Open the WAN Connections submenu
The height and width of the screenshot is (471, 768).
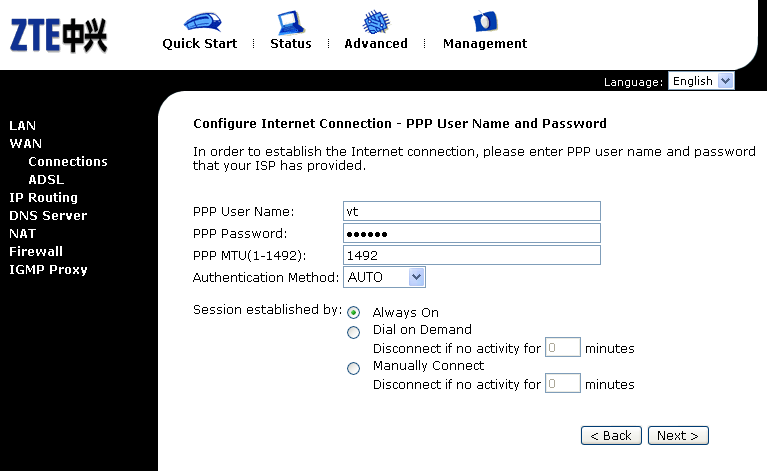coord(68,162)
